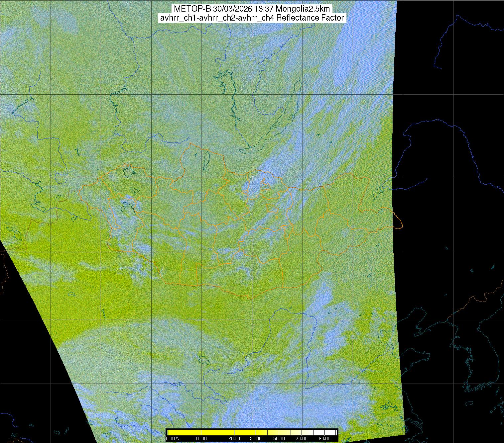Click the "90.00" colour scale label

[x=324, y=439]
